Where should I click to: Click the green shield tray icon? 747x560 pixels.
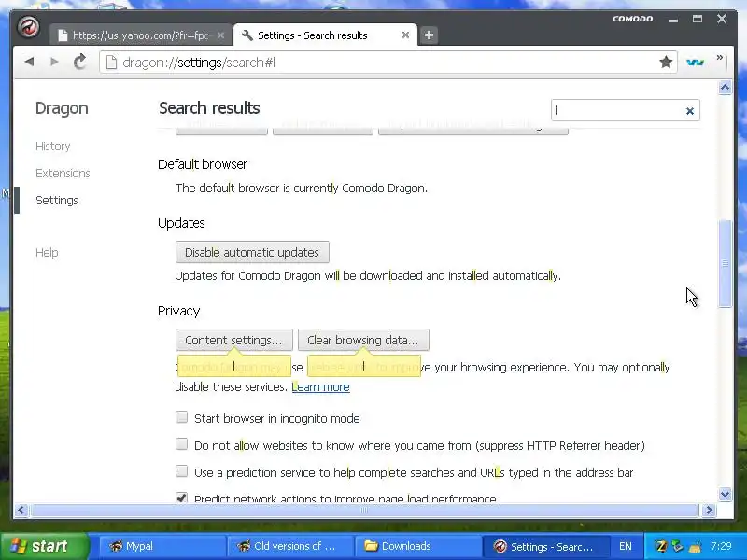click(677, 546)
